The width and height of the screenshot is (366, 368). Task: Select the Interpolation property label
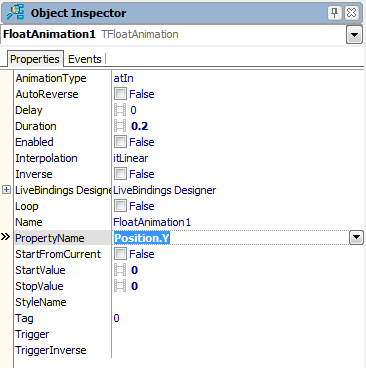coord(46,158)
